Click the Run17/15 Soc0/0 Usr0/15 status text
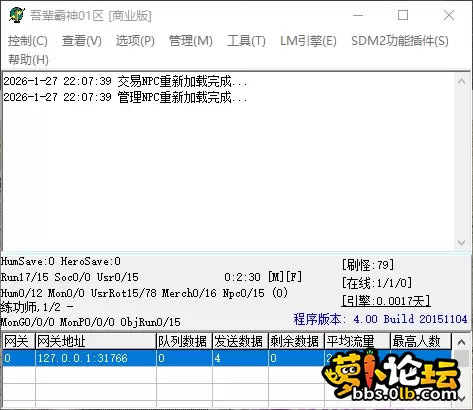The width and height of the screenshot is (473, 410). (70, 277)
